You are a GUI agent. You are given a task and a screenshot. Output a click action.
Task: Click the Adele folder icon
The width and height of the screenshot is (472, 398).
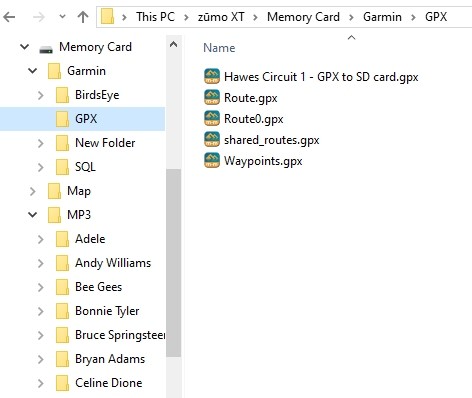(x=62, y=239)
